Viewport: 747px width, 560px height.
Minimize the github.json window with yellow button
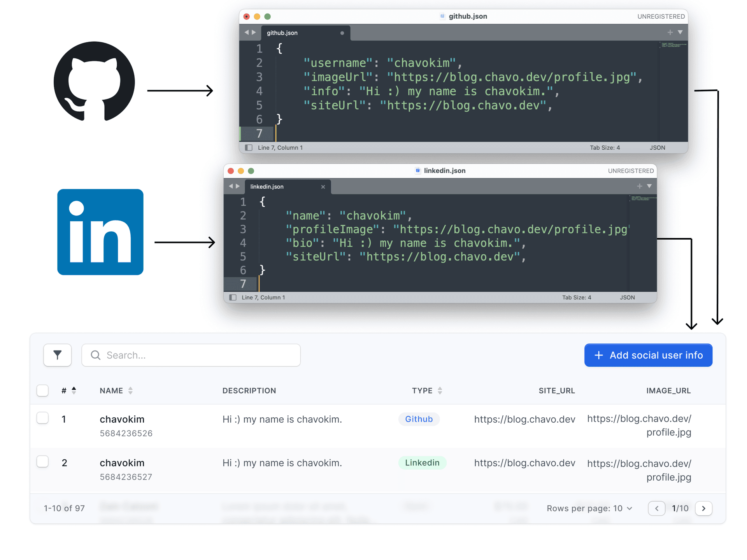click(x=257, y=16)
